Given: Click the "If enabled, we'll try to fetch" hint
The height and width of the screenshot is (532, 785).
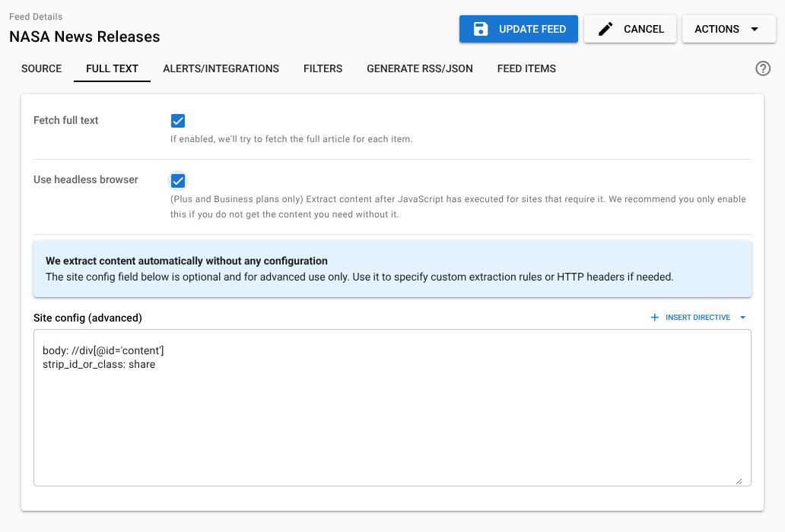Looking at the screenshot, I should click(291, 139).
